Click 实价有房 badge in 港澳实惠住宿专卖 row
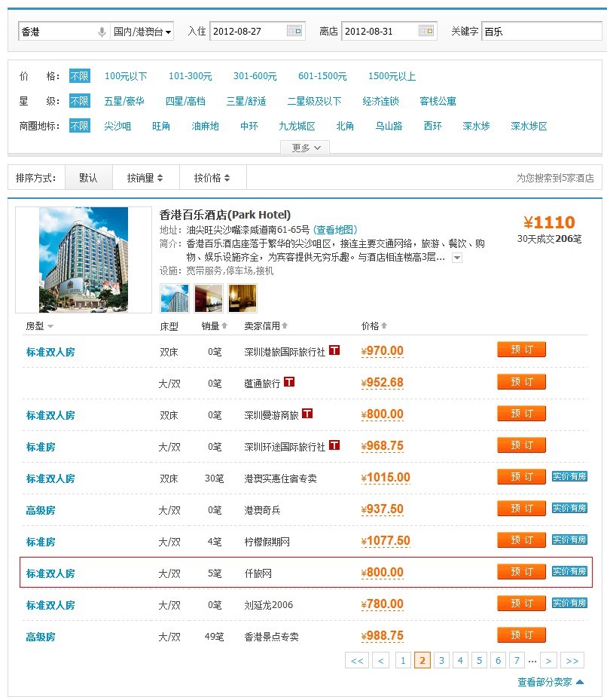 569,476
